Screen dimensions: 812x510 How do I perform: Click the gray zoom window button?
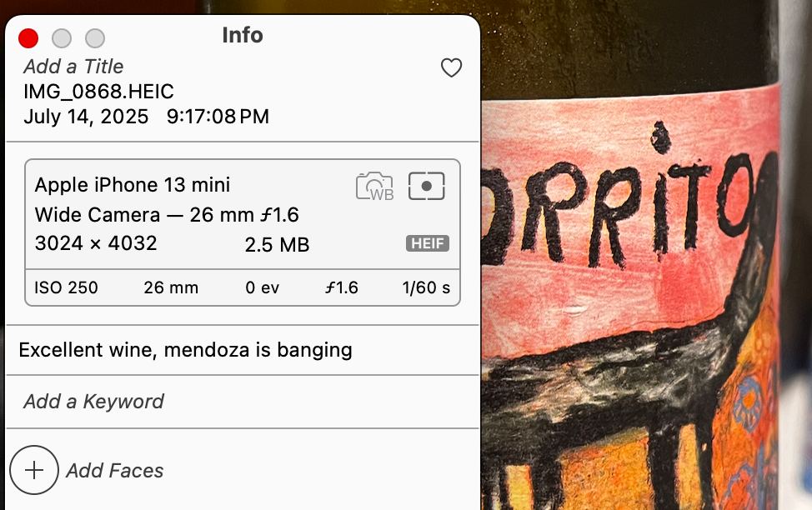coord(95,38)
